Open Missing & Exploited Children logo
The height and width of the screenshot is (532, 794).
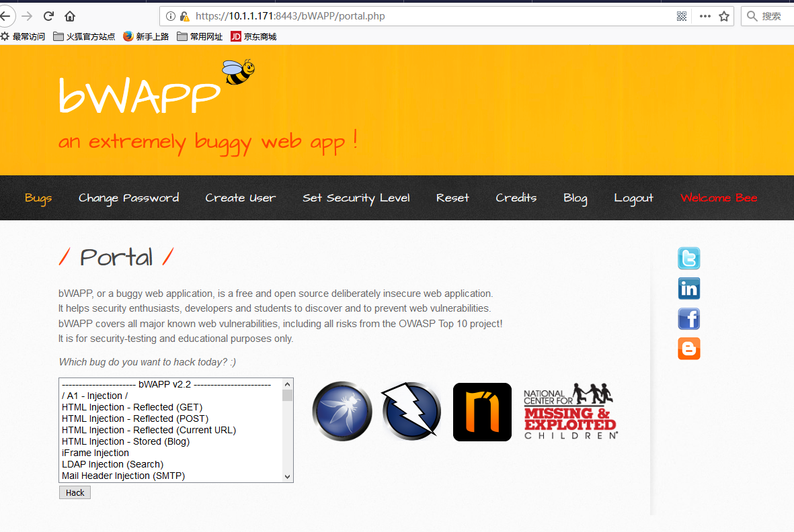point(571,411)
